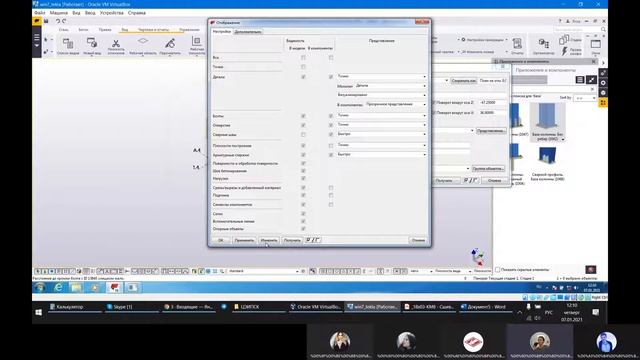Open Плоскости построения representation dropdown
This screenshot has width=640, height=360.
click(382, 145)
